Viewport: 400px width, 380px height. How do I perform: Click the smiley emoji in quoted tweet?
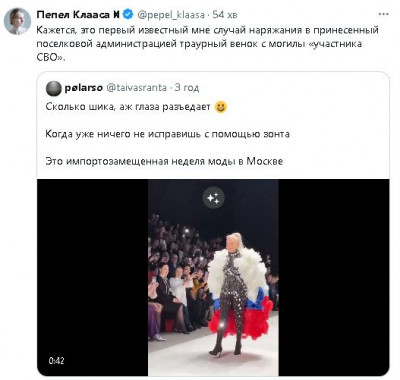[221, 107]
